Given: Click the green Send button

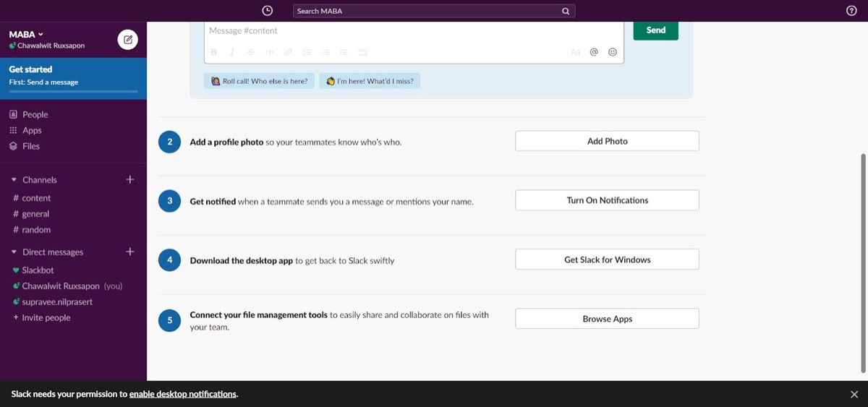Looking at the screenshot, I should click(x=656, y=30).
